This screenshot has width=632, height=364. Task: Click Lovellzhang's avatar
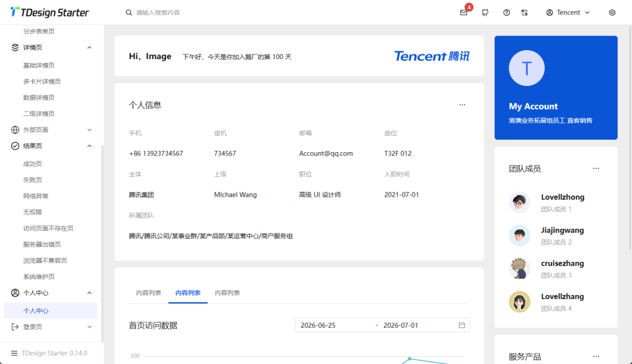519,301
